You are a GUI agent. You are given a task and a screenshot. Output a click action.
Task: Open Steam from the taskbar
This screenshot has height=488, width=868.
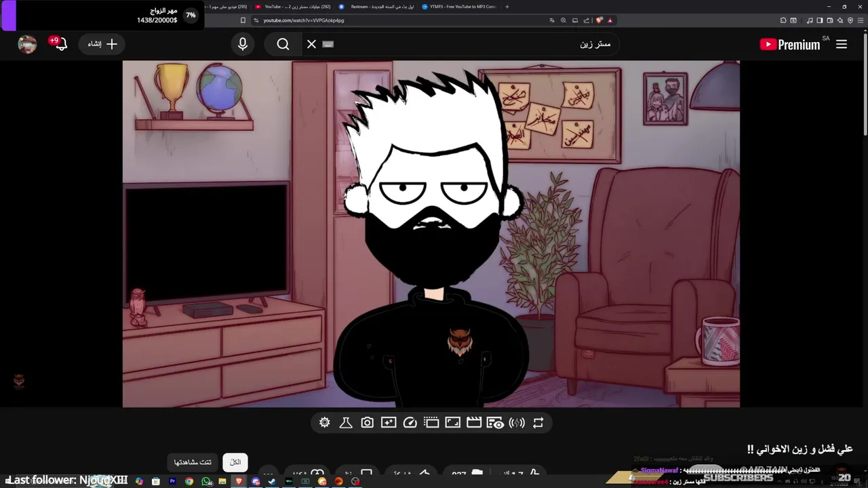click(272, 481)
